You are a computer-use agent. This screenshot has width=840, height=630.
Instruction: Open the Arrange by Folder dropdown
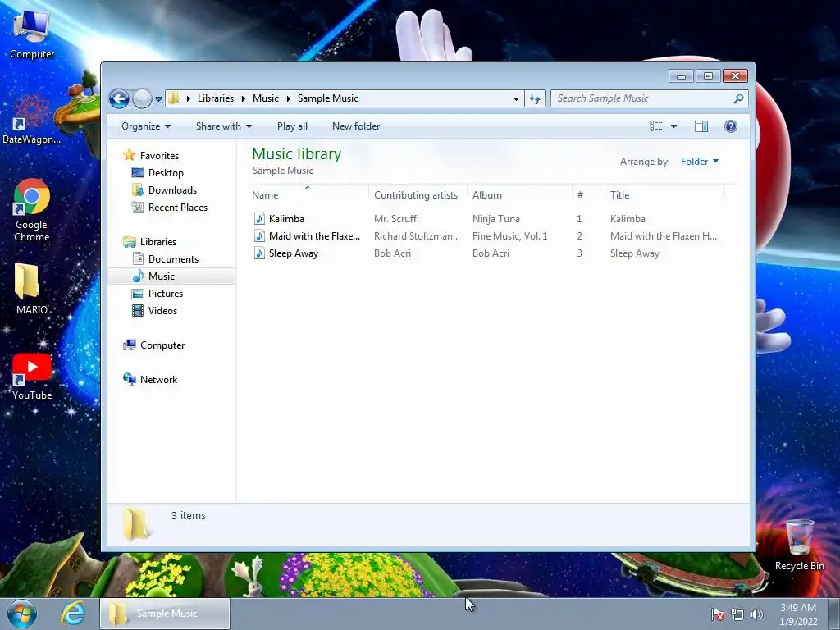tap(700, 162)
